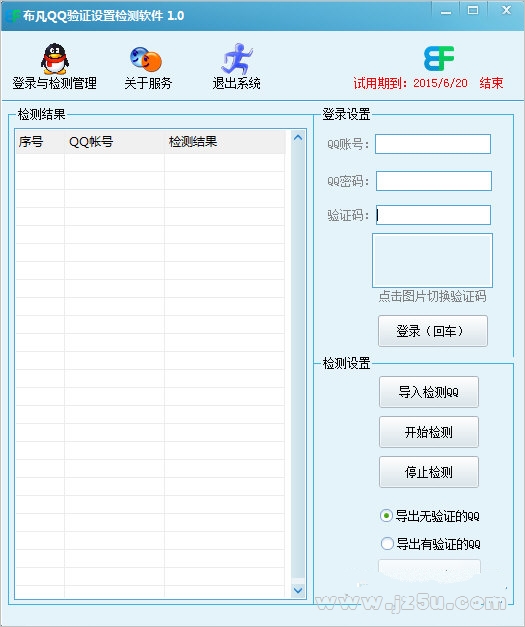
Task: Click the 登录（回车）button
Action: coord(433,331)
